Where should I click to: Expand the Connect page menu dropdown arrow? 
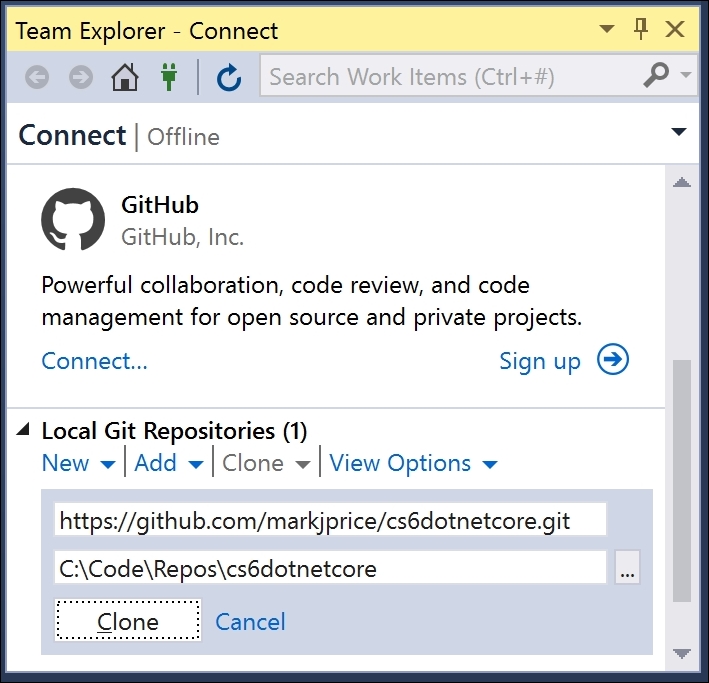click(x=679, y=132)
